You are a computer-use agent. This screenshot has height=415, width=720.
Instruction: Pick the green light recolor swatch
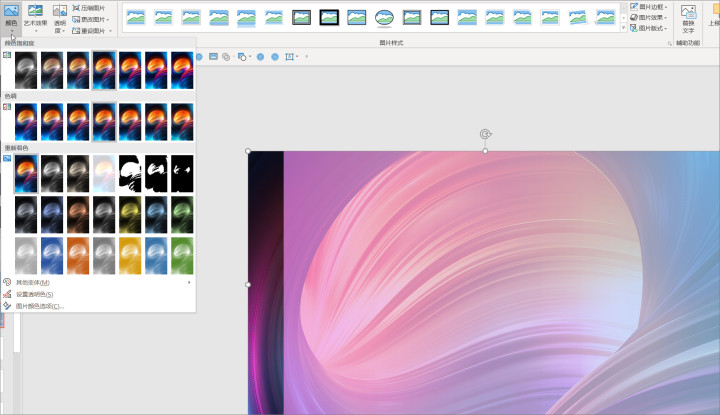182,256
